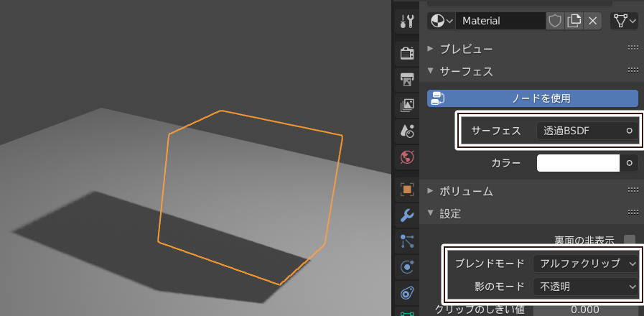
Task: Open the Object Constraint properties tab
Action: click(x=406, y=294)
